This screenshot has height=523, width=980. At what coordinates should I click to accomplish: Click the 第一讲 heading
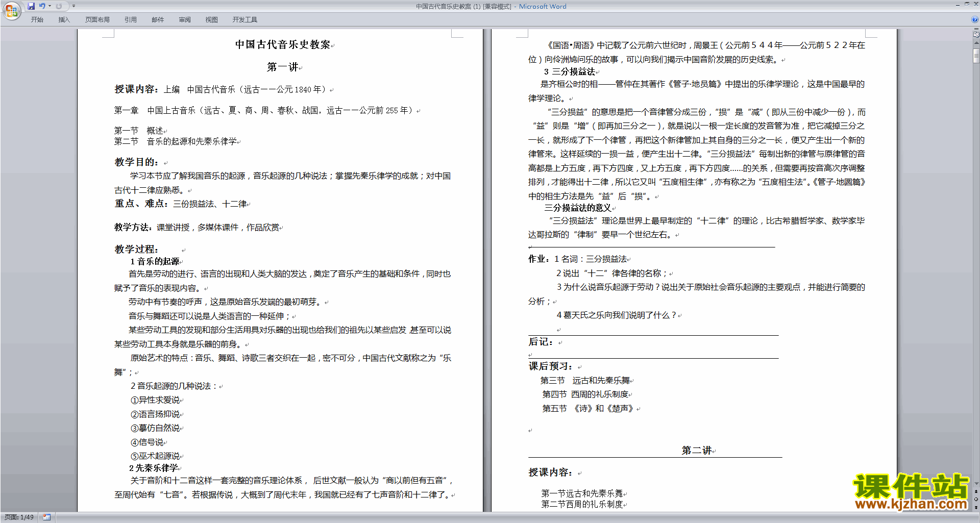coord(283,67)
